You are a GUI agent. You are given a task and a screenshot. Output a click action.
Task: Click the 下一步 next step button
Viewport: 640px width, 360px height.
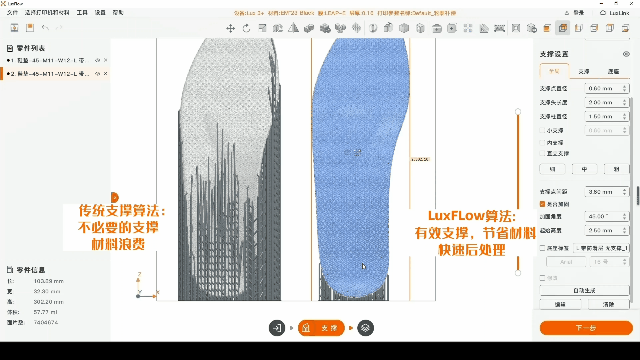click(586, 328)
